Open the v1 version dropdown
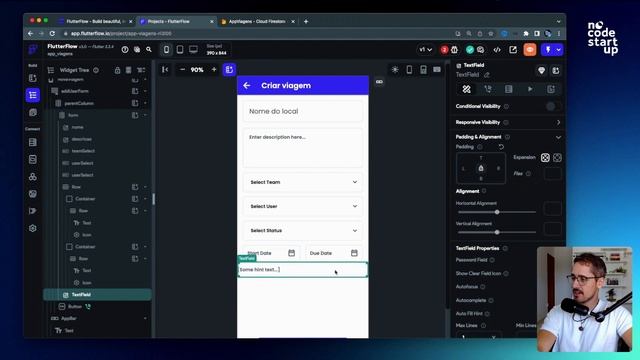The width and height of the screenshot is (640, 360). point(425,50)
